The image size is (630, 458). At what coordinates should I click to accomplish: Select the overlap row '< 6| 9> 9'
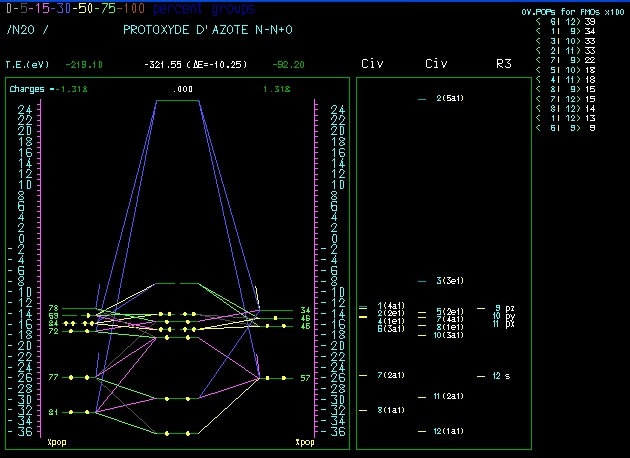click(565, 128)
